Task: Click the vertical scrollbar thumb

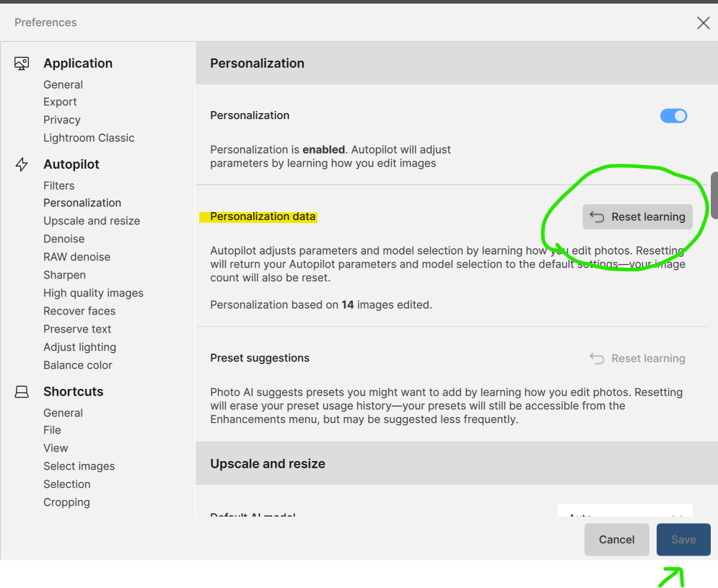Action: pos(714,196)
